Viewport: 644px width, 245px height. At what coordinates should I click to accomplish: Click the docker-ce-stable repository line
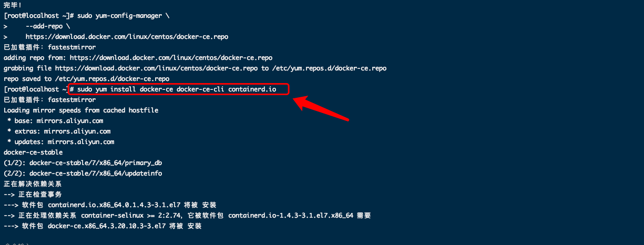33,152
